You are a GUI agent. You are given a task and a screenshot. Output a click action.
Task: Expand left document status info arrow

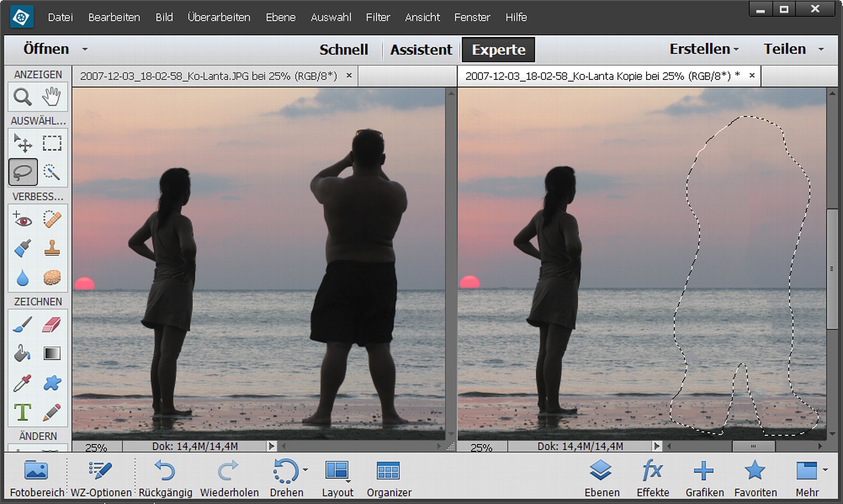point(271,446)
